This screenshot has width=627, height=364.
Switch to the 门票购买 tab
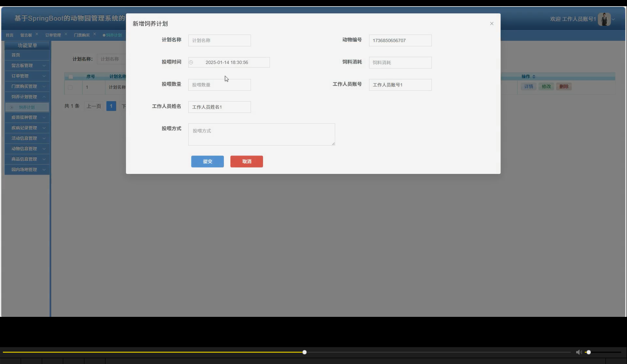[82, 35]
